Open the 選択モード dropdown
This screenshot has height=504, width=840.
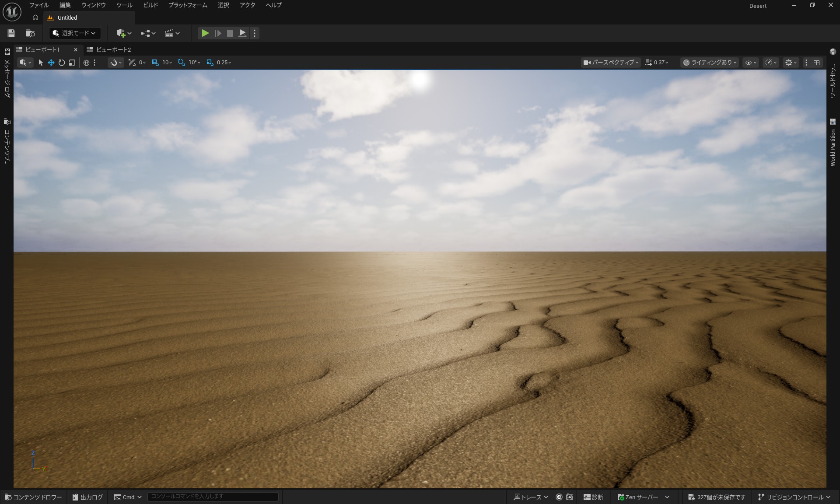coord(74,33)
